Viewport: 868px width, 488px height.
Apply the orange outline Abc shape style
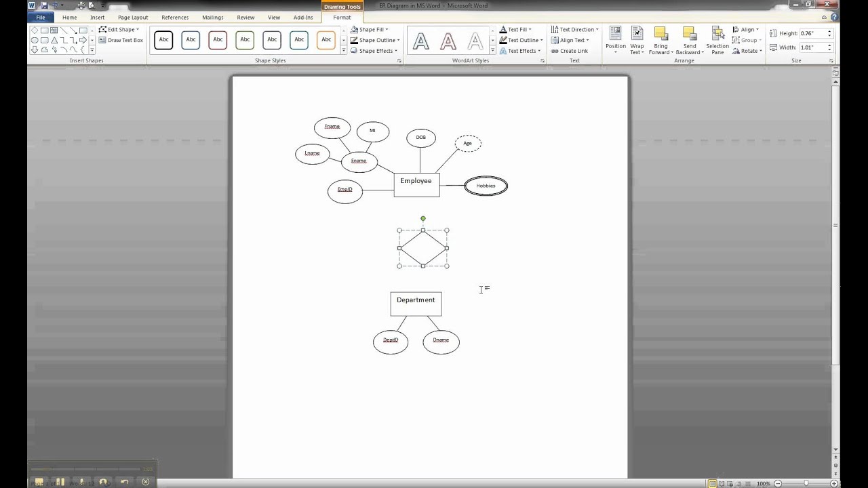326,39
